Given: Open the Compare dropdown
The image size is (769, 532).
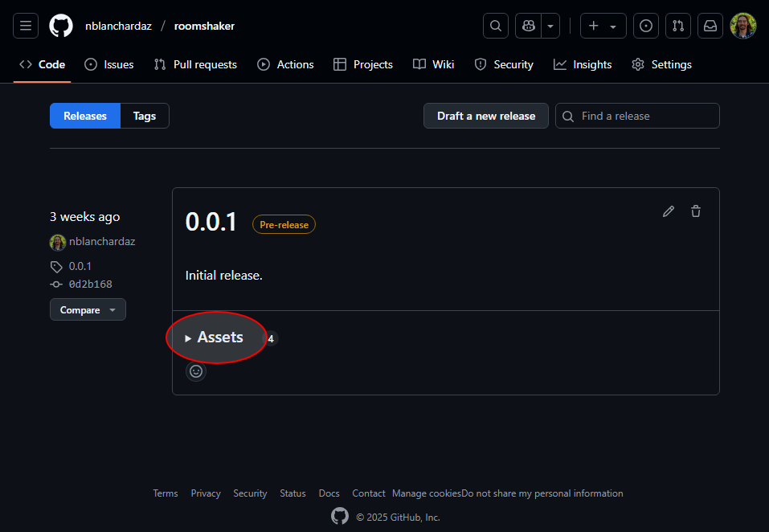Looking at the screenshot, I should [88, 310].
